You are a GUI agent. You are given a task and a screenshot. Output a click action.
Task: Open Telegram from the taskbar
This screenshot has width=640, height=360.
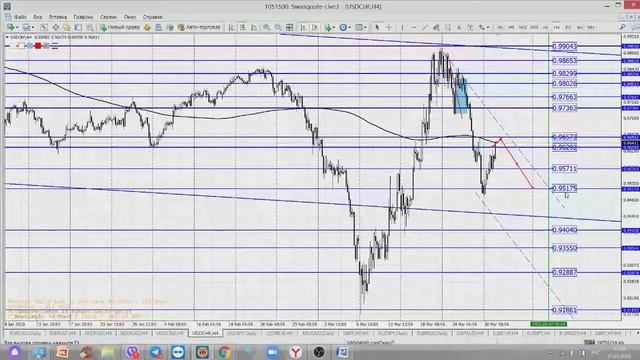(156, 352)
